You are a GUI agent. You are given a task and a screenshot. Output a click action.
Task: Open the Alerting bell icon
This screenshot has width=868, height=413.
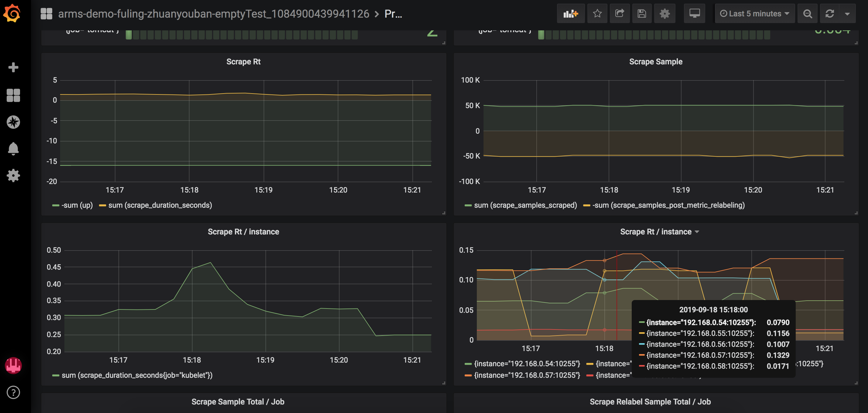click(13, 148)
